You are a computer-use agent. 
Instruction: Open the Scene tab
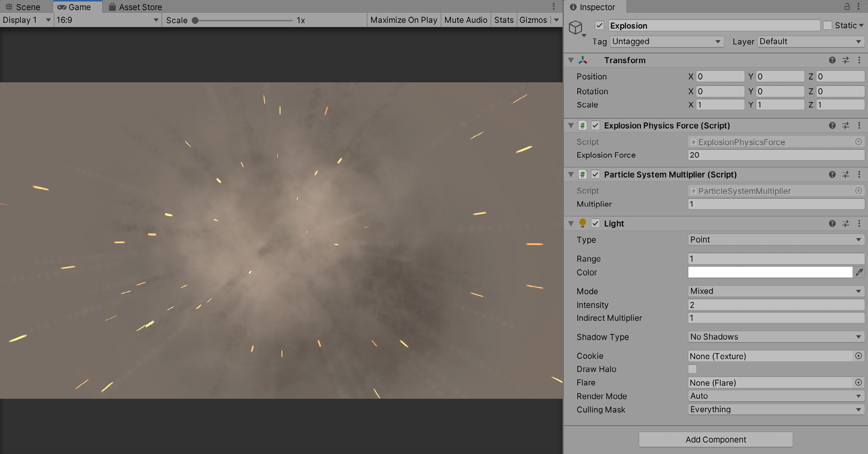tap(23, 7)
